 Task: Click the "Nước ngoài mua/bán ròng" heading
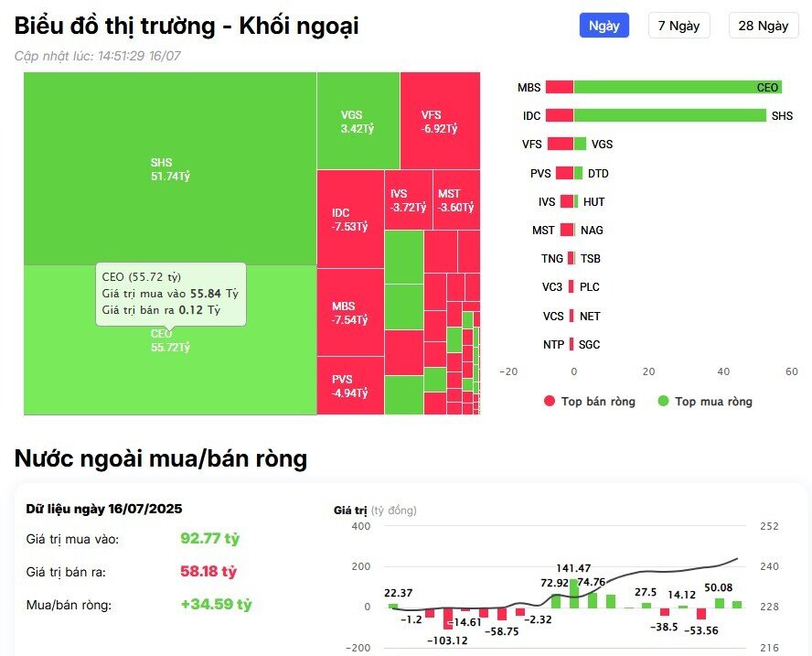click(x=160, y=458)
